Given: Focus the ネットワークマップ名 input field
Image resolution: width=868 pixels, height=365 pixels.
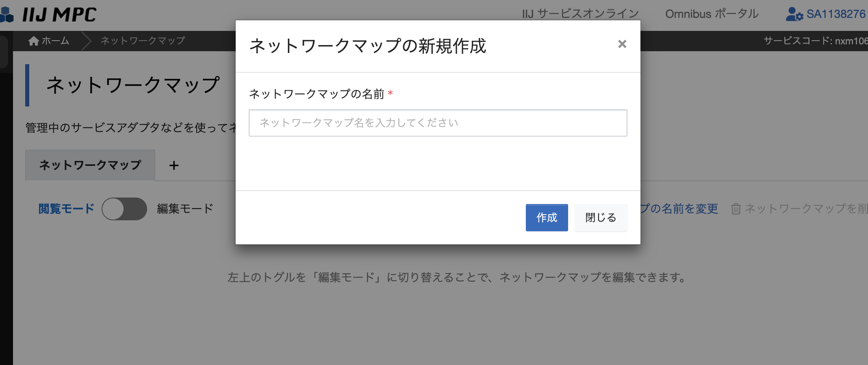Looking at the screenshot, I should pos(438,123).
